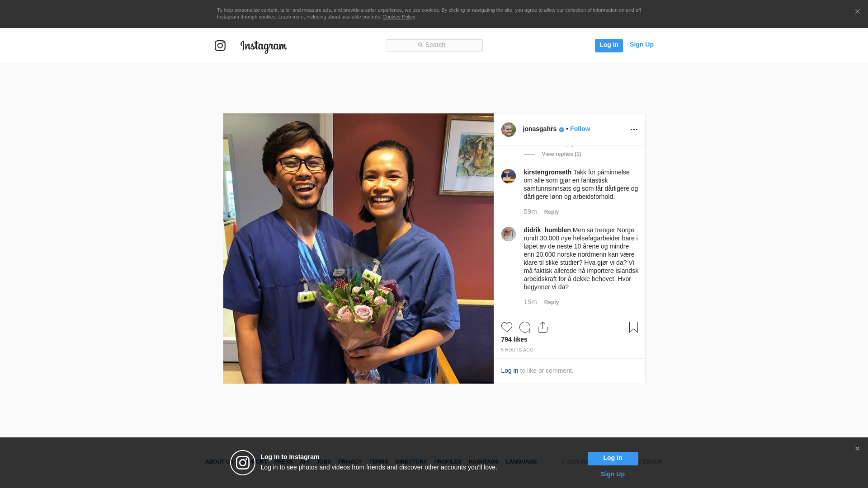Follow the jonasgahrs account
This screenshot has height=488, width=868.
(x=580, y=129)
